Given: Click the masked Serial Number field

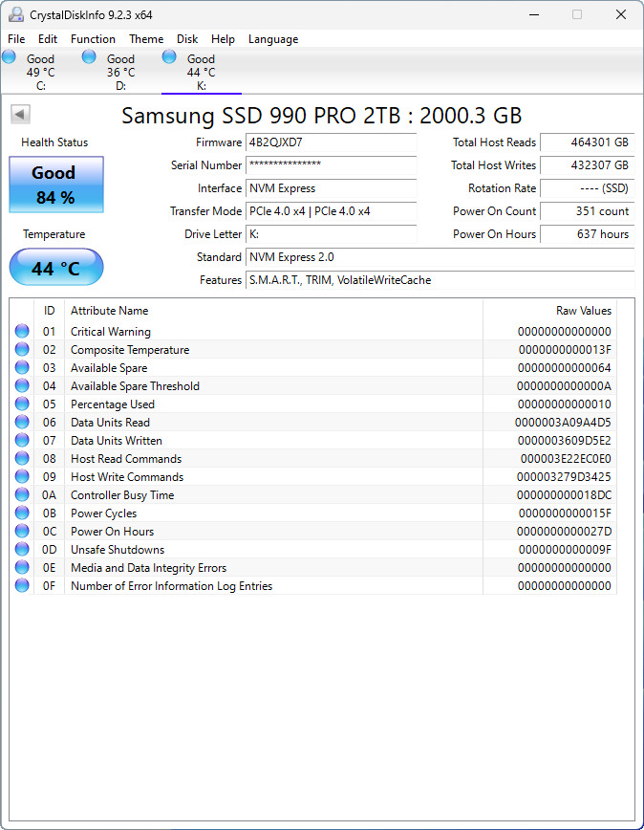Looking at the screenshot, I should click(x=331, y=165).
